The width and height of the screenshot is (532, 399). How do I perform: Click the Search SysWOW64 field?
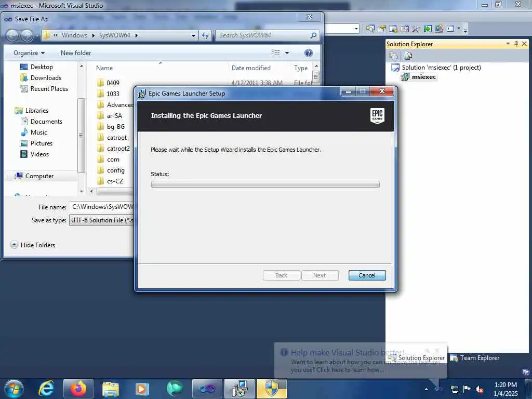268,35
